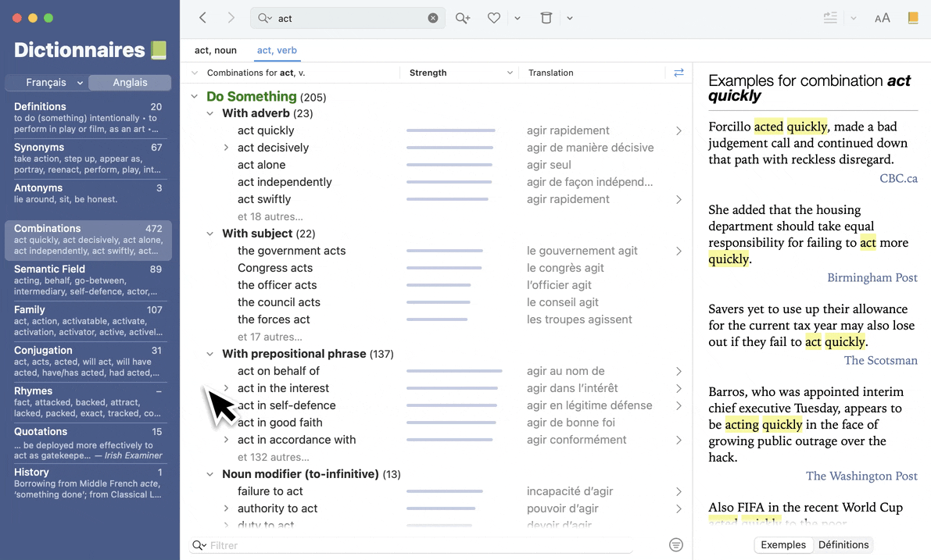931x560 pixels.
Task: Click the zoom-in search plus icon
Action: tap(463, 18)
